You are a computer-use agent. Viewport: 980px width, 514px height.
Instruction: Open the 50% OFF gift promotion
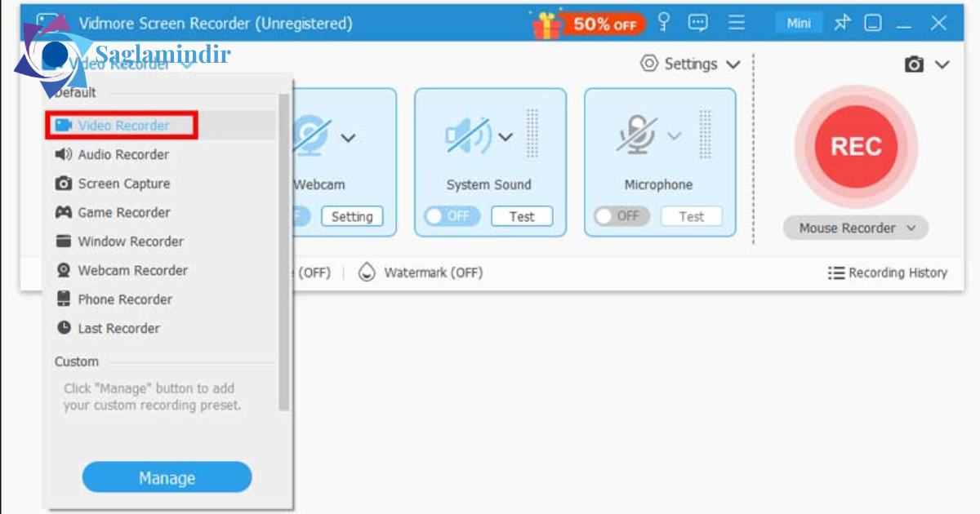(x=588, y=24)
